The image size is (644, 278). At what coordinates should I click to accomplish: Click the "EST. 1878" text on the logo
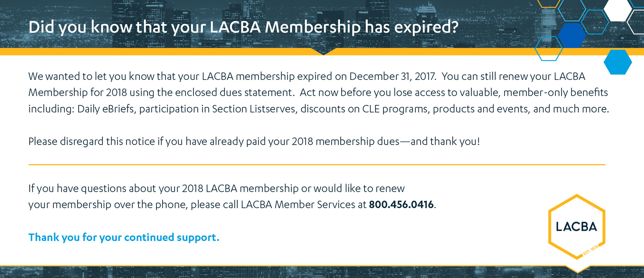tap(591, 250)
